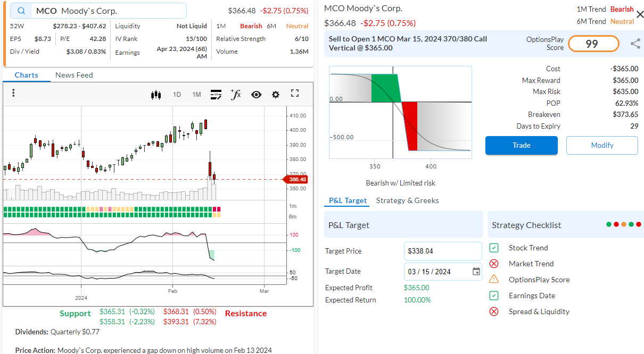The image size is (644, 354).
Task: Click the Liquidity value Not Liquid
Action: 192,26
